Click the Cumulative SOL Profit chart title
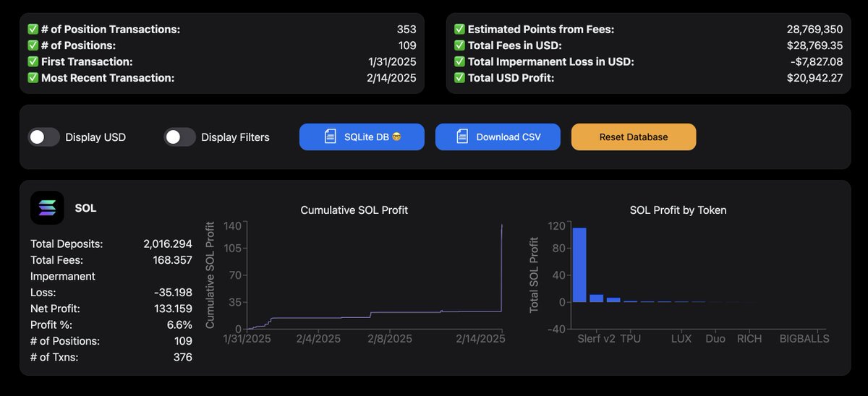The image size is (868, 396). click(x=354, y=210)
